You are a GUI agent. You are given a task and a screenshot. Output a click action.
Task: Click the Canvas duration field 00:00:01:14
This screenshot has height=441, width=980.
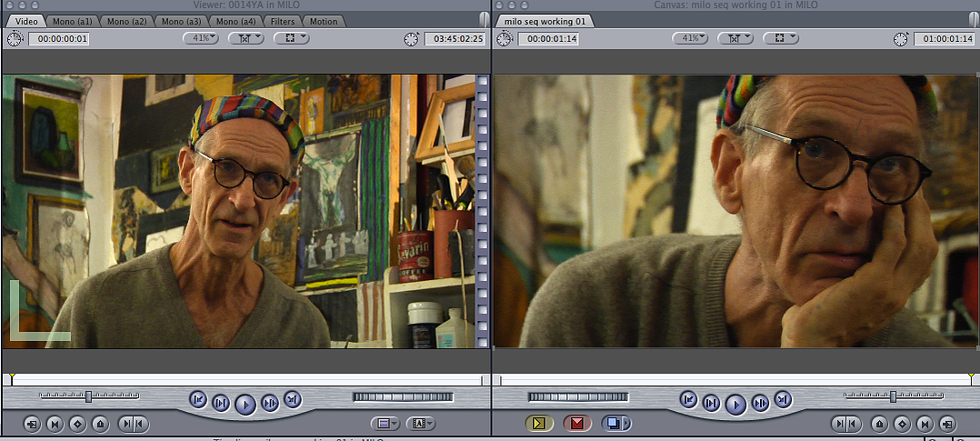548,39
